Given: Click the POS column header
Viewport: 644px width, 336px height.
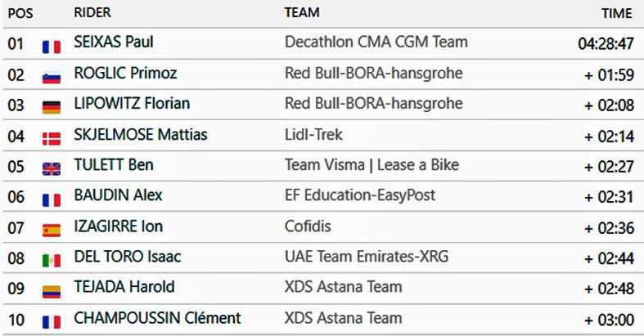Looking at the screenshot, I should tap(20, 13).
